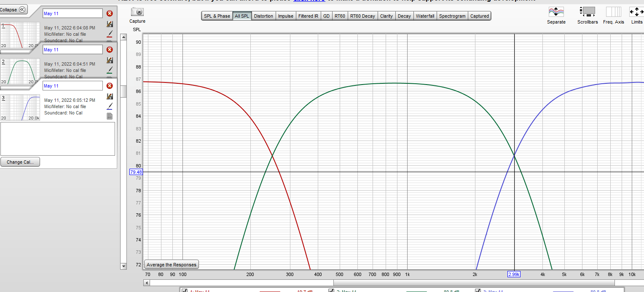The image size is (644, 292).
Task: Switch to SPL & Phase tab
Action: (217, 16)
